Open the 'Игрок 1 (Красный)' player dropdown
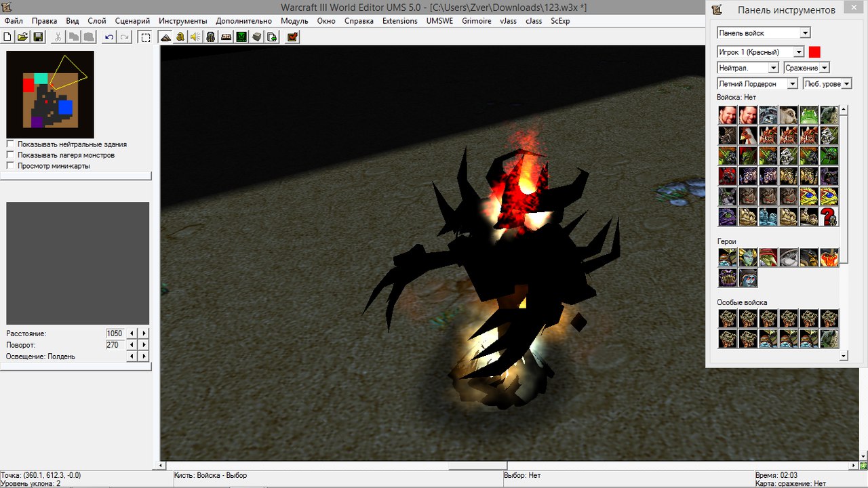Screen dimensions: 868x488 point(760,52)
